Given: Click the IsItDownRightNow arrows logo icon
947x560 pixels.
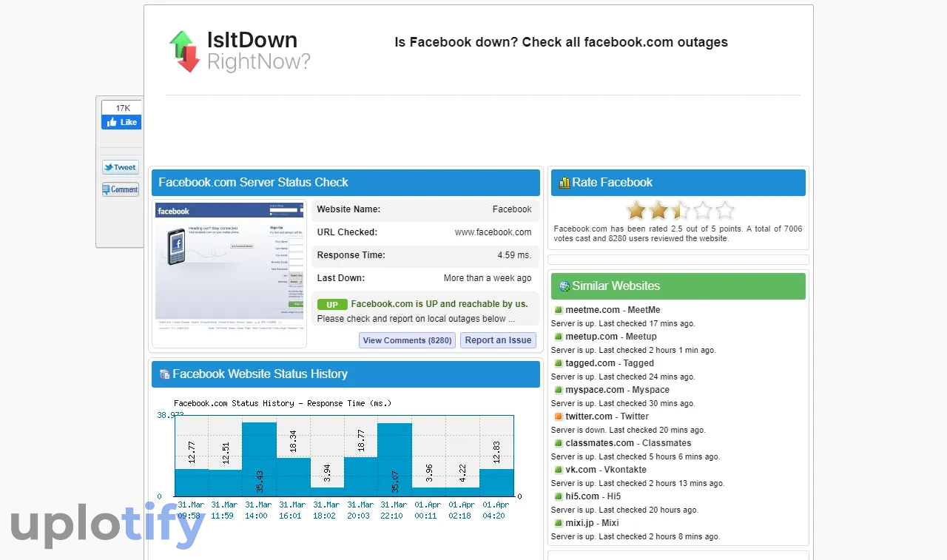Looking at the screenshot, I should click(184, 51).
